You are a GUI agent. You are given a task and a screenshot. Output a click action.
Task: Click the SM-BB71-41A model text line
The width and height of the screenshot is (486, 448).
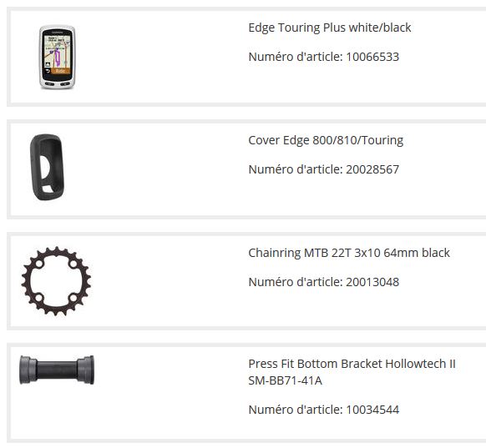[x=285, y=380]
